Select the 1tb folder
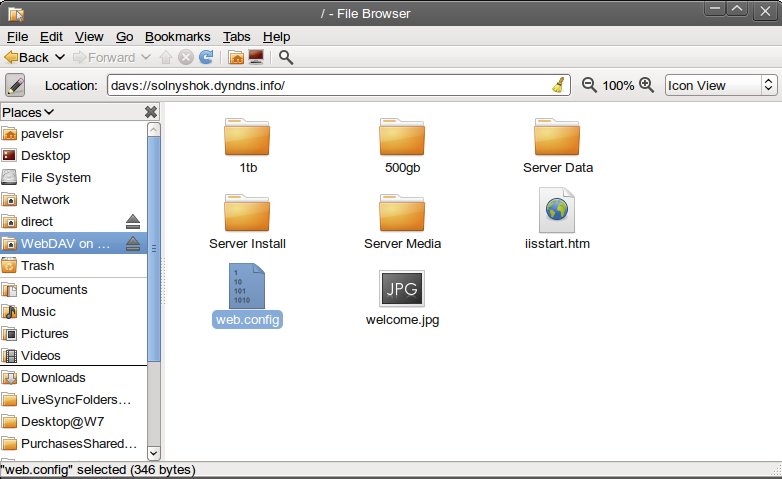Image resolution: width=782 pixels, height=479 pixels. (x=247, y=146)
